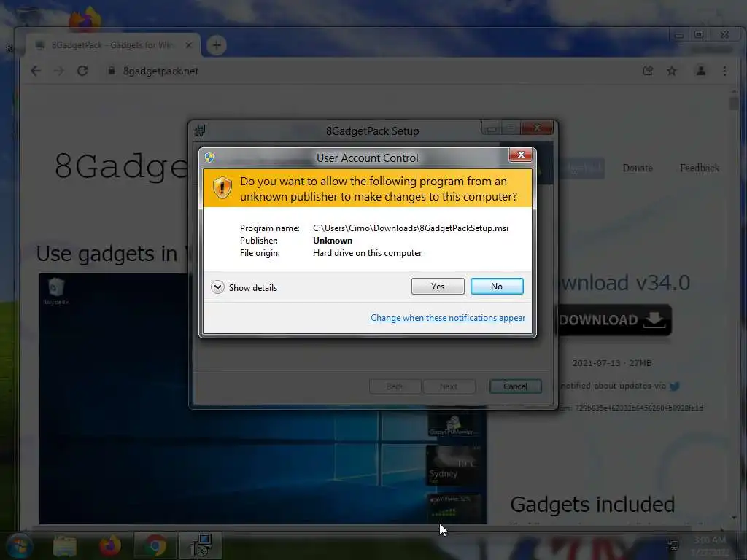Bookmark this page with the star icon

click(672, 71)
